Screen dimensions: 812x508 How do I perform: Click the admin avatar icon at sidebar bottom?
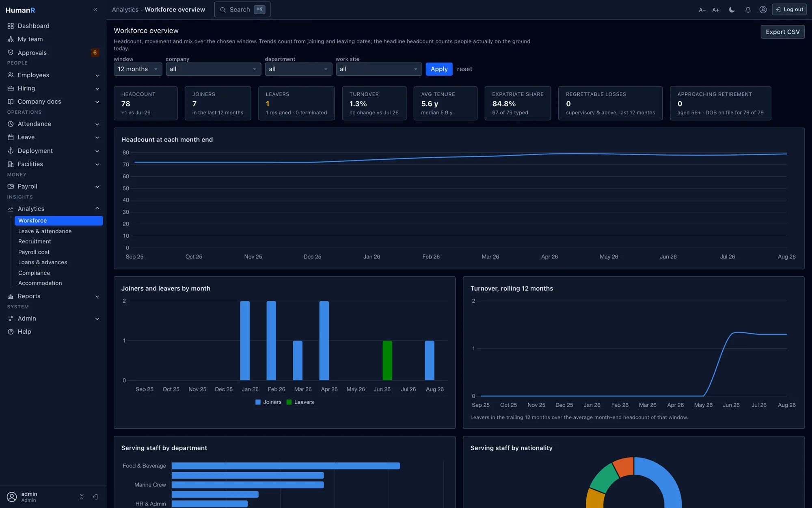tap(12, 497)
